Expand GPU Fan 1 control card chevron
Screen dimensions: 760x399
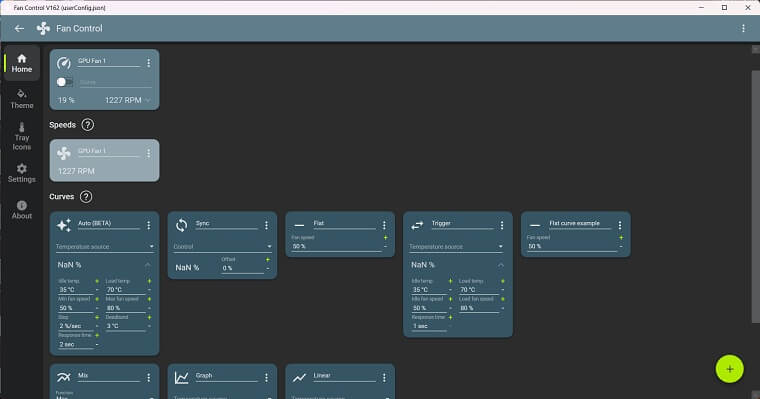coord(148,100)
